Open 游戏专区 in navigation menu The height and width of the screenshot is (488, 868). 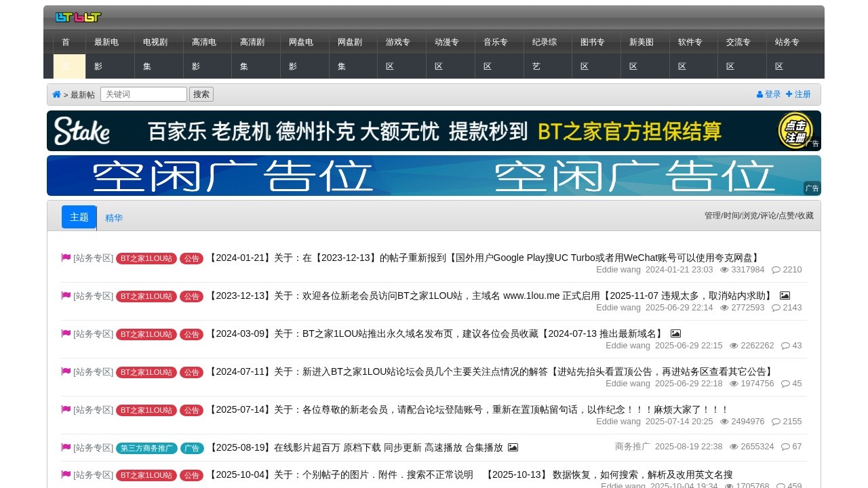point(401,54)
